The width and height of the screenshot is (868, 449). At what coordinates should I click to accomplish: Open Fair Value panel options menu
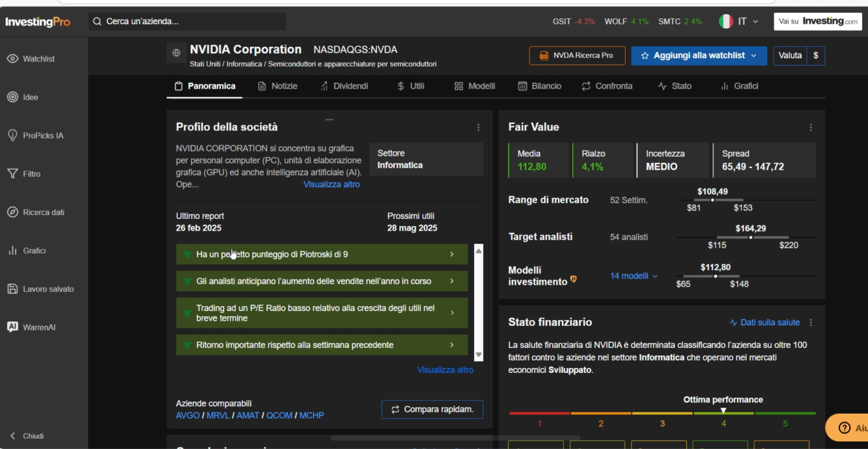click(811, 128)
